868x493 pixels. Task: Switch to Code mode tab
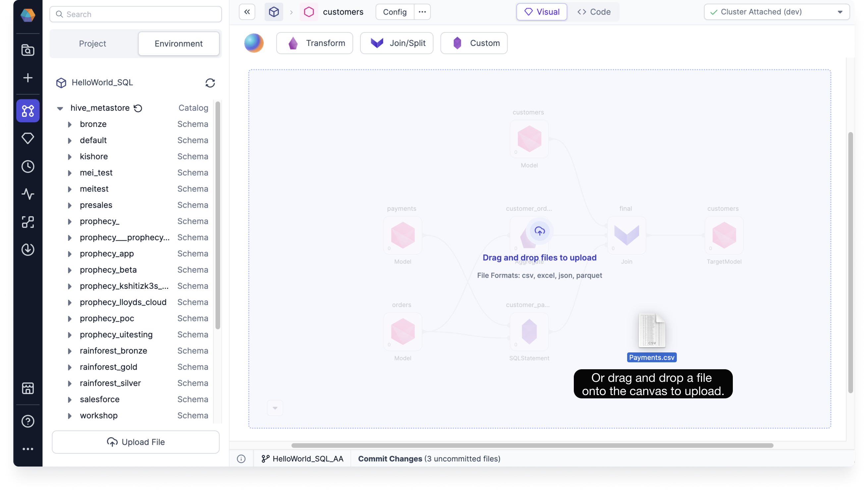click(x=594, y=11)
